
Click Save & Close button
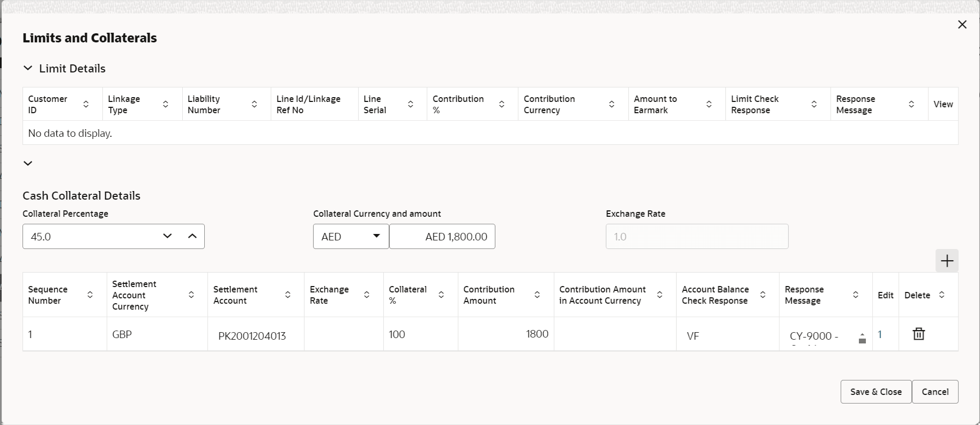pyautogui.click(x=875, y=392)
